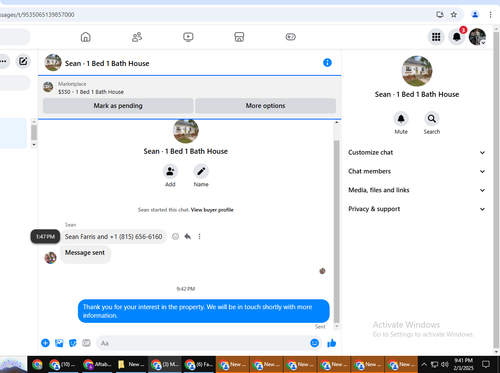Open Chrome three-dot menu
Screen dimensions: 500x373
click(x=490, y=15)
